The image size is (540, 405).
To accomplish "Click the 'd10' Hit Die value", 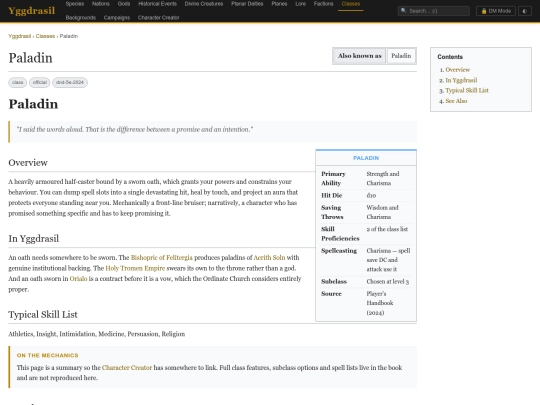I will coord(371,196).
